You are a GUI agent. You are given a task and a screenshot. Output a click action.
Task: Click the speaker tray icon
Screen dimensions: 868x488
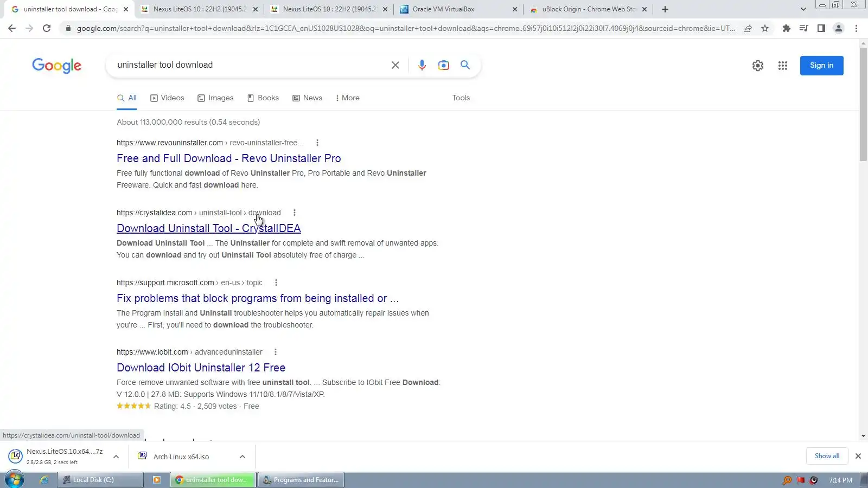tap(814, 480)
